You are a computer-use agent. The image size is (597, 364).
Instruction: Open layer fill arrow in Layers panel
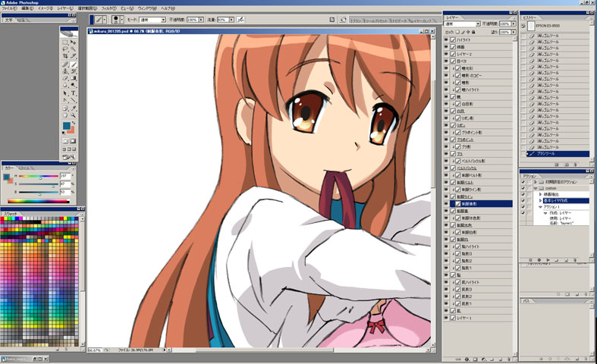pos(514,33)
